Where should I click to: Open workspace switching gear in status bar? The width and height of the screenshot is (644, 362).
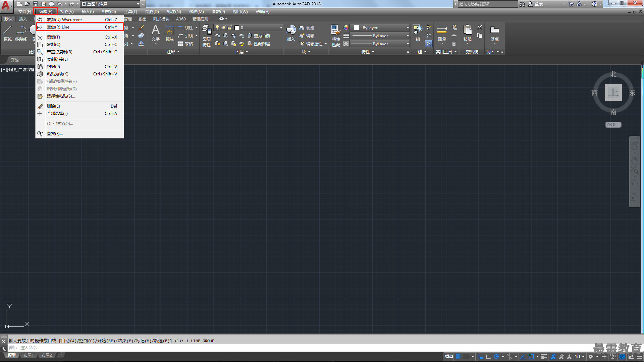(591, 357)
